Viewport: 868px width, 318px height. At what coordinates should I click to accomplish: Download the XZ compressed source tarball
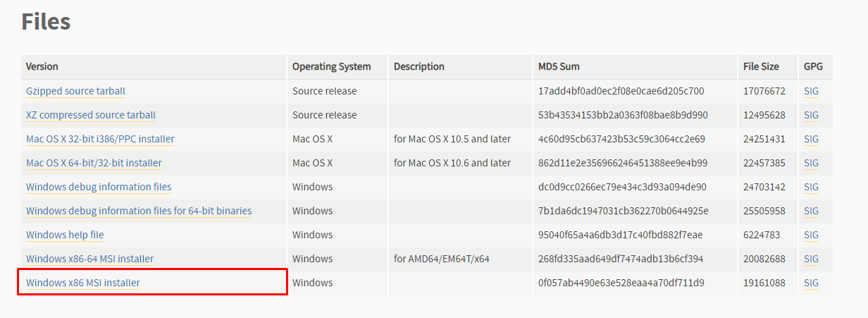click(x=91, y=115)
